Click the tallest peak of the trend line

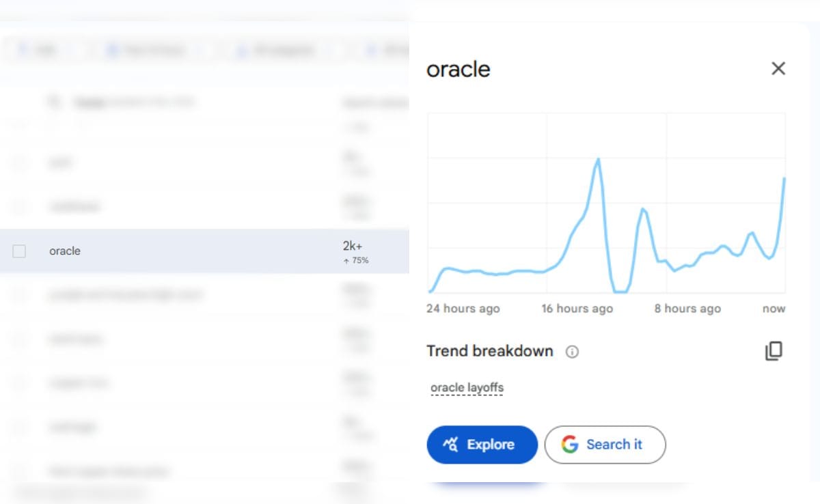tap(599, 159)
